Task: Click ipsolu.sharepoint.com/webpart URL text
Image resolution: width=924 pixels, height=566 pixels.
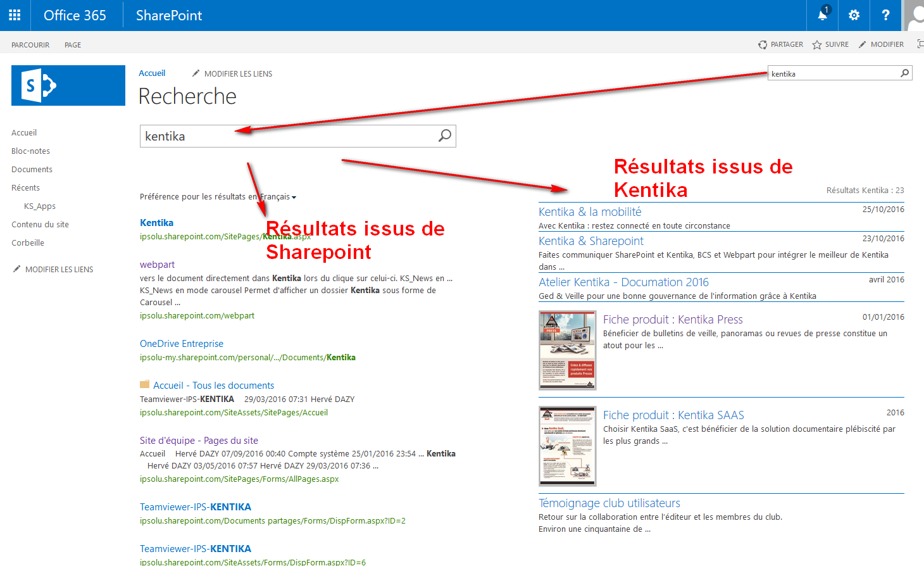Action: click(x=197, y=316)
